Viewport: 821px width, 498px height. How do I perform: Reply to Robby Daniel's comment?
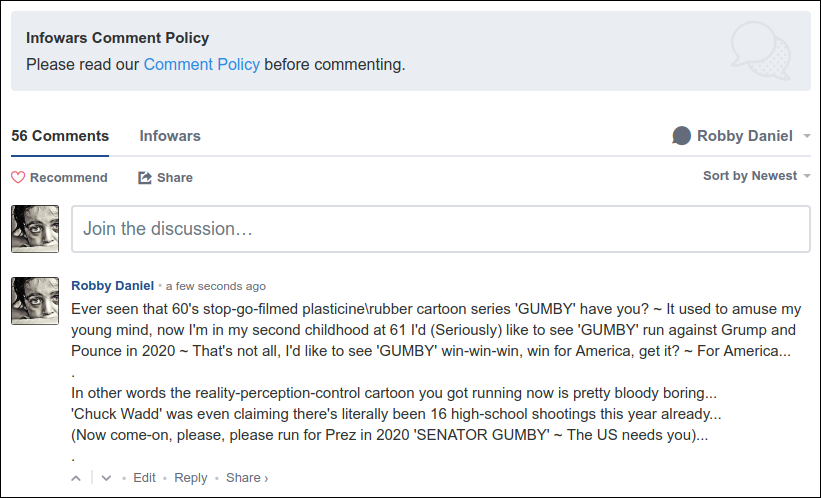pos(191,478)
